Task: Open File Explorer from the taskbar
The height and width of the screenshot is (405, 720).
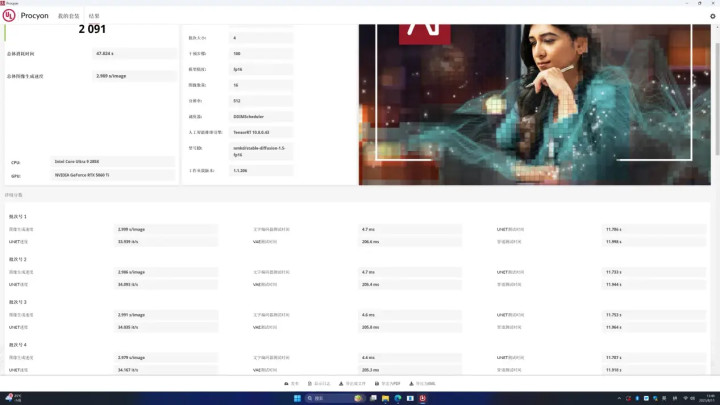Action: pos(385,398)
